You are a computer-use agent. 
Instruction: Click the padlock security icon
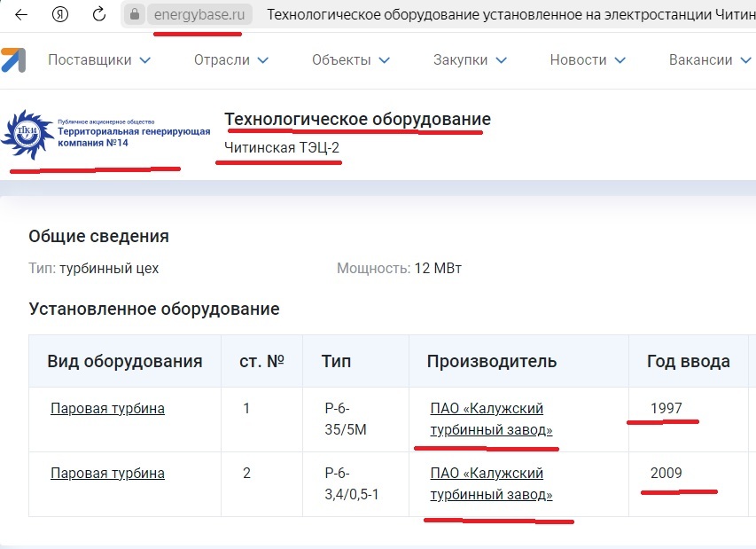click(135, 15)
